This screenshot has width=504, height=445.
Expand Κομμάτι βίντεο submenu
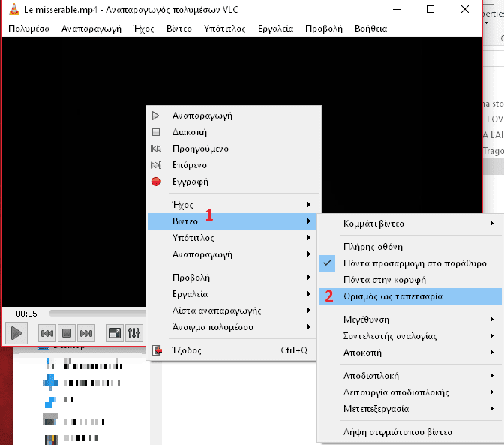pos(410,224)
